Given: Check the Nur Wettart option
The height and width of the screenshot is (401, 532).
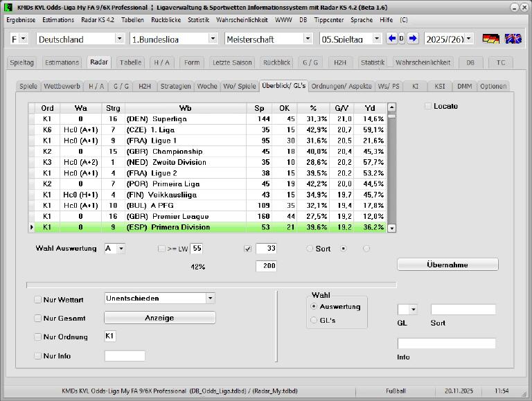Looking at the screenshot, I should point(38,300).
